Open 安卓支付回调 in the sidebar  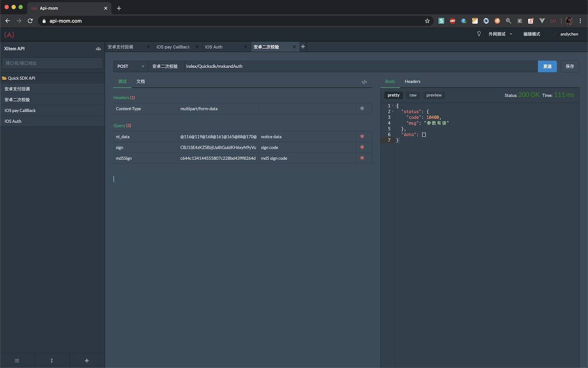coord(52,89)
